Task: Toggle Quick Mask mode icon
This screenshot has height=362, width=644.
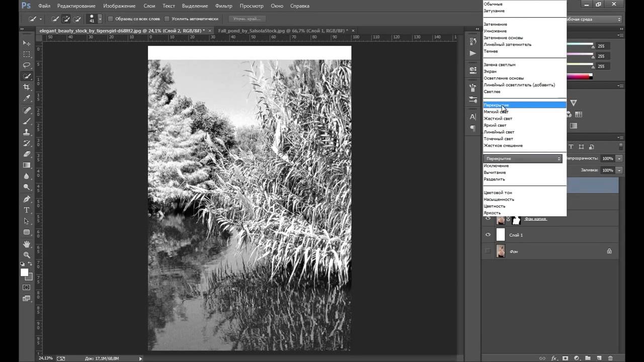Action: click(x=26, y=288)
